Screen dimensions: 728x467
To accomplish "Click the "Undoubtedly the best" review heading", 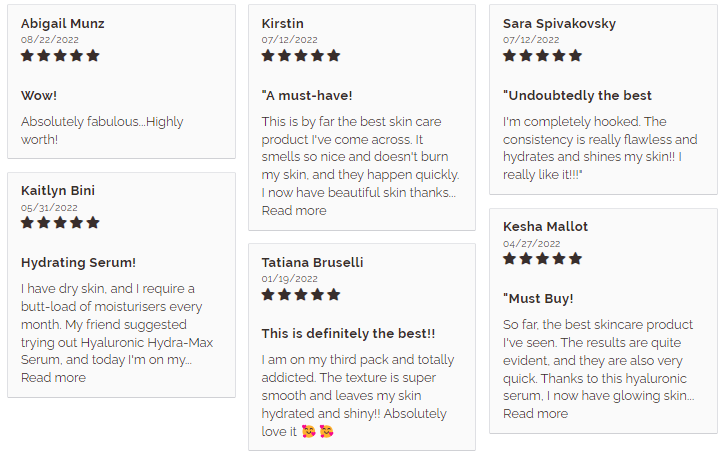I will click(577, 96).
